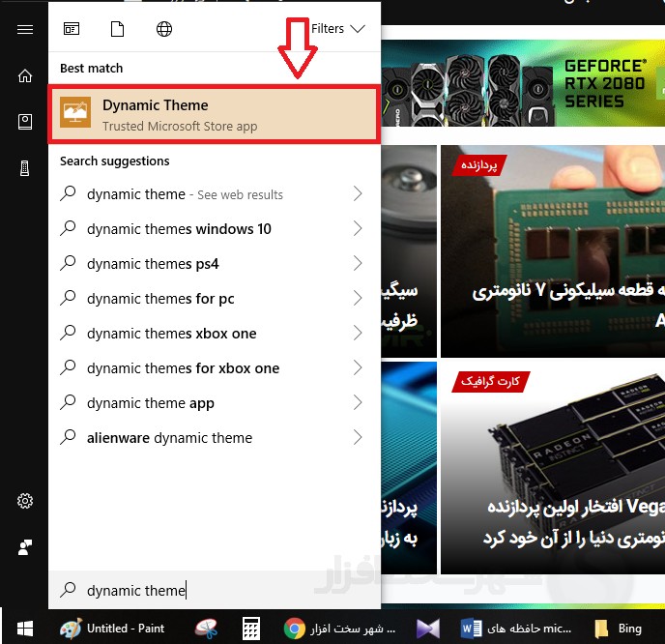Screen dimensions: 665x644
Task: Open Chrome from the taskbar
Action: coord(295,629)
